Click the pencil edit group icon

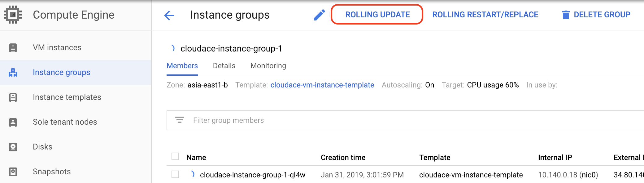click(x=319, y=15)
